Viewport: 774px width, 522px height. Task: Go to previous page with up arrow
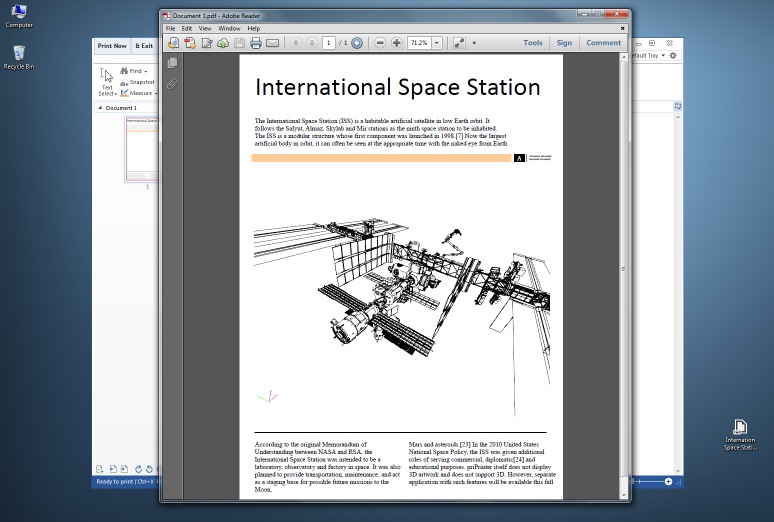[295, 43]
